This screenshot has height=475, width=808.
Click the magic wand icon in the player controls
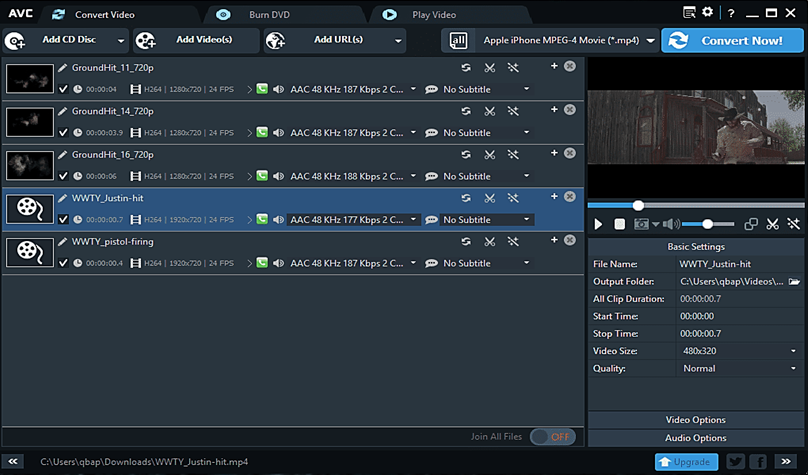tap(793, 224)
